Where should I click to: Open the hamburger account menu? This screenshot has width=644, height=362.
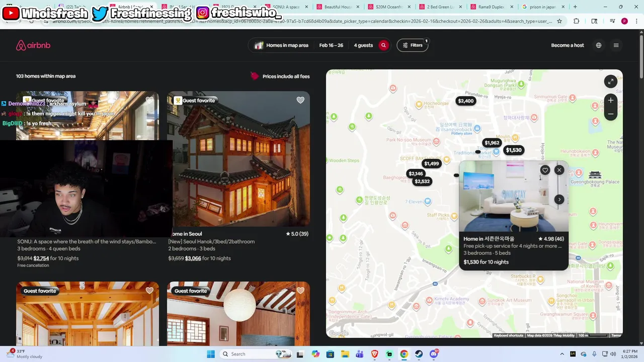pos(616,45)
